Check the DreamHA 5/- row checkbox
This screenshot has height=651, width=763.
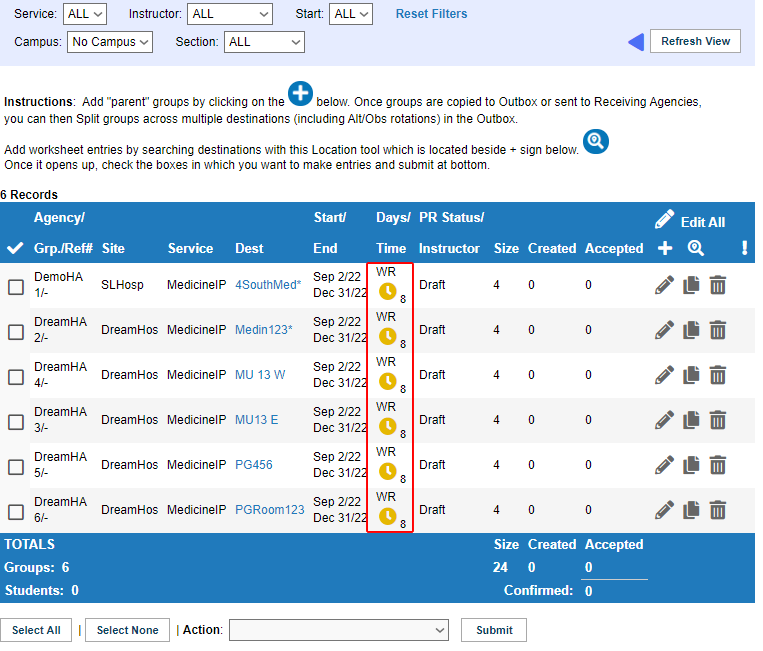[16, 467]
